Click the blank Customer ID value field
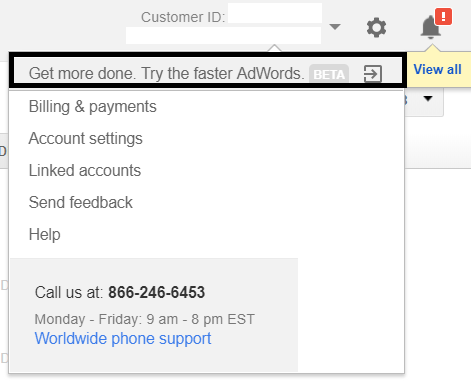 tap(275, 13)
